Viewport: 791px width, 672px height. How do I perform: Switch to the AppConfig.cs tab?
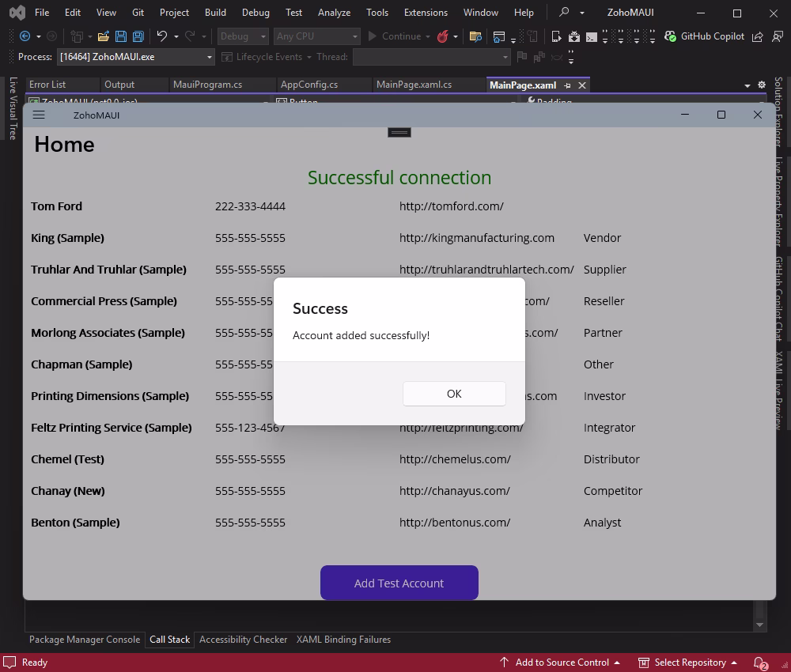(309, 85)
